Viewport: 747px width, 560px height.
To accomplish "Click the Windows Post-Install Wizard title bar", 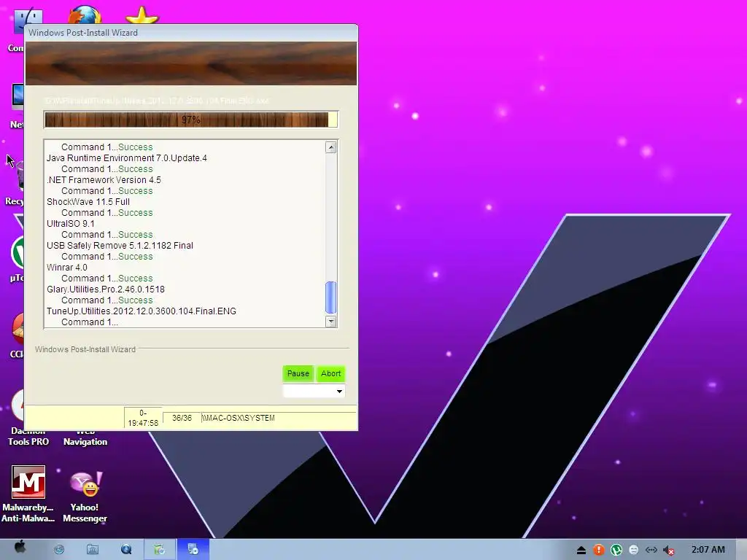I will [190, 32].
